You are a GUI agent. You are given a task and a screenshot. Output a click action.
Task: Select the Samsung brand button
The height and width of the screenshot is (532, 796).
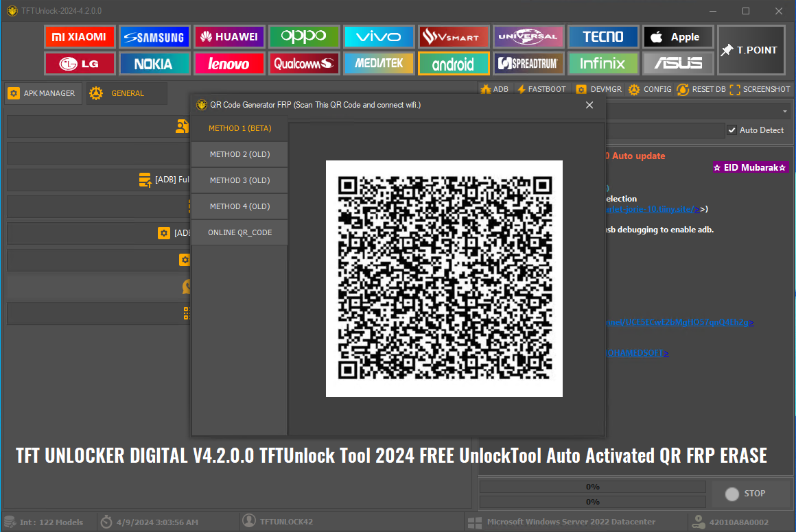tap(154, 37)
